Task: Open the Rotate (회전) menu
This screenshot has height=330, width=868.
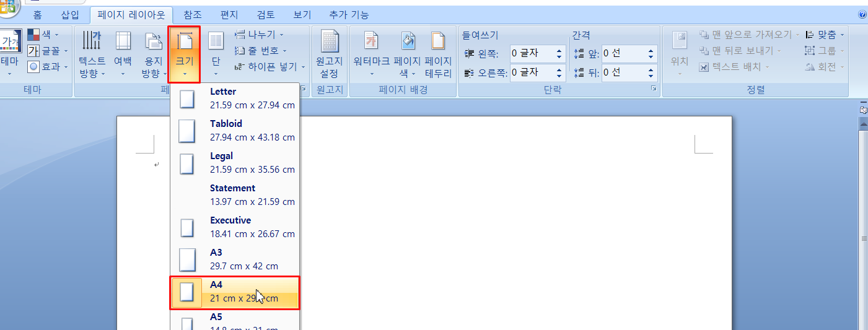Action: (x=825, y=66)
